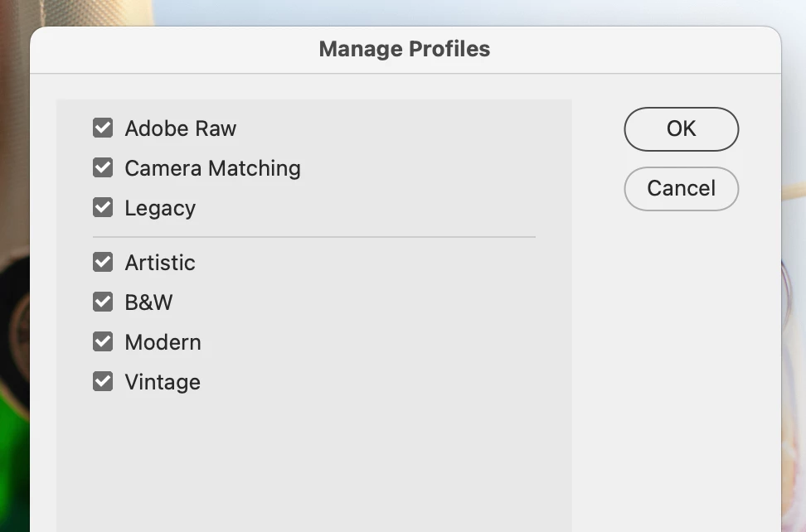Click the separator line above Artistic
Image resolution: width=806 pixels, height=532 pixels.
(x=313, y=237)
